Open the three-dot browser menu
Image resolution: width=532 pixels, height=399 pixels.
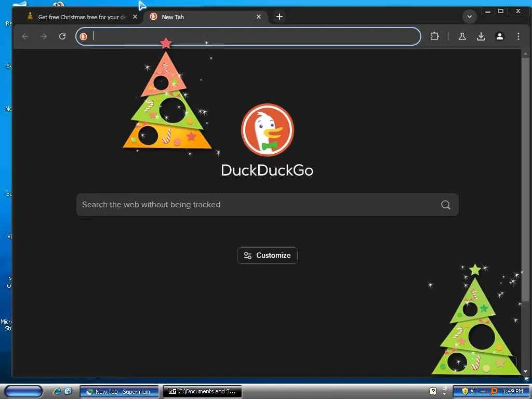(x=518, y=36)
